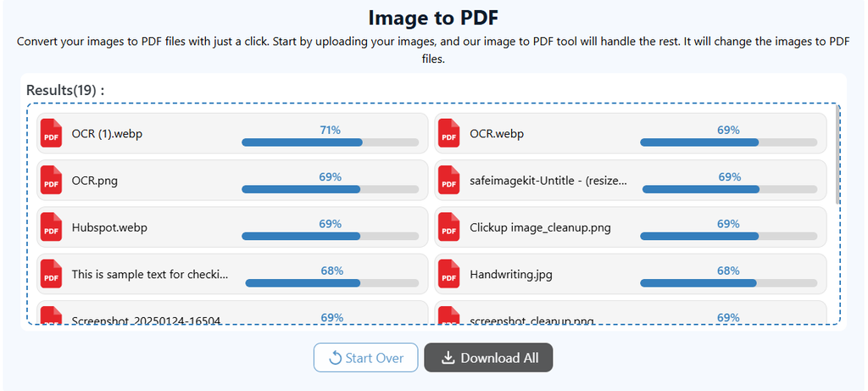Image resolution: width=868 pixels, height=391 pixels.
Task: Select the PDF icon for OCR.png
Action: pyautogui.click(x=51, y=180)
